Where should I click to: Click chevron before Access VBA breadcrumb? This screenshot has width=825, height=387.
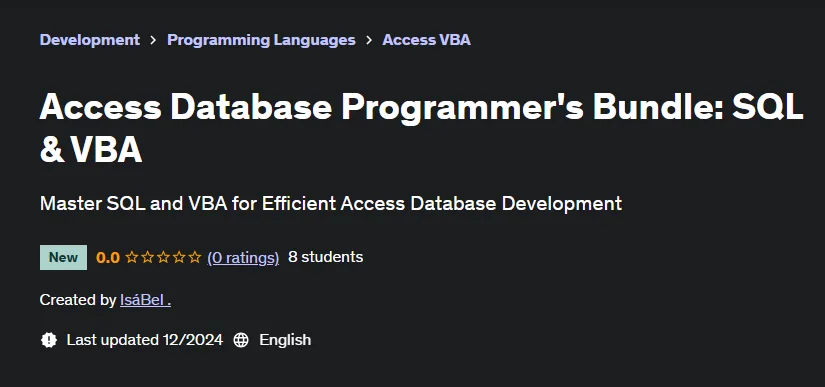click(x=369, y=40)
